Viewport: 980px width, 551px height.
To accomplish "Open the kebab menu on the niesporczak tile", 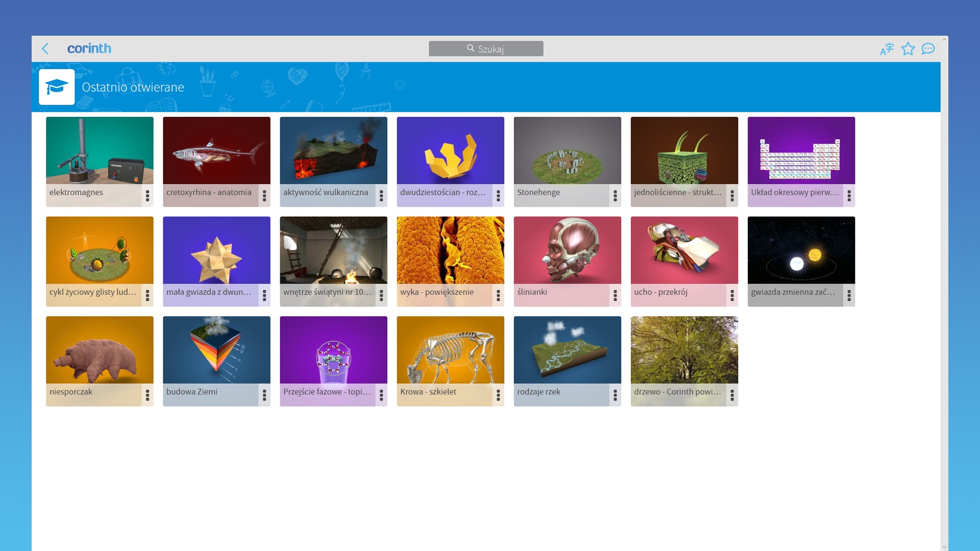I will click(x=148, y=394).
